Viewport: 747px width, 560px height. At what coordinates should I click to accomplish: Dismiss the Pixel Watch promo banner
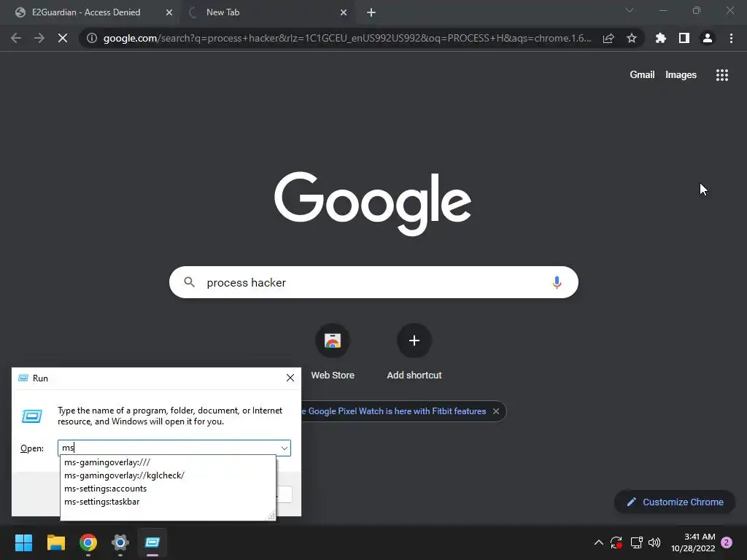tap(496, 411)
